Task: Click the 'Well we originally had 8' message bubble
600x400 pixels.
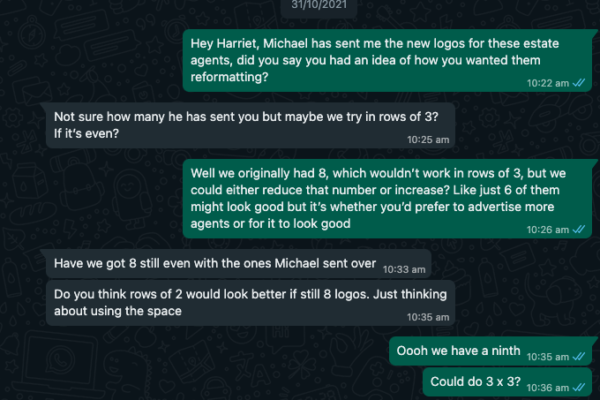Action: (x=388, y=199)
